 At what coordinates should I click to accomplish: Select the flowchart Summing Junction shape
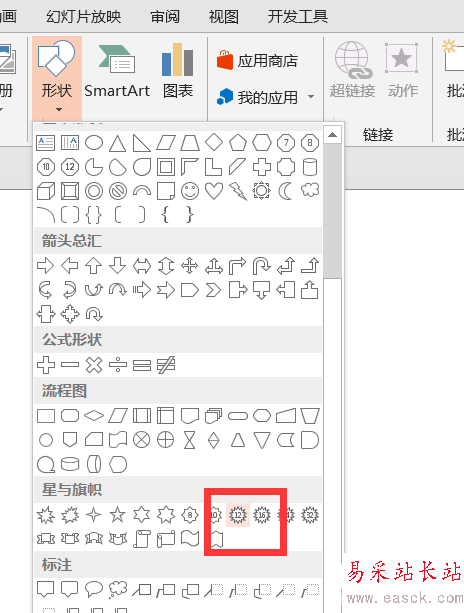142,440
